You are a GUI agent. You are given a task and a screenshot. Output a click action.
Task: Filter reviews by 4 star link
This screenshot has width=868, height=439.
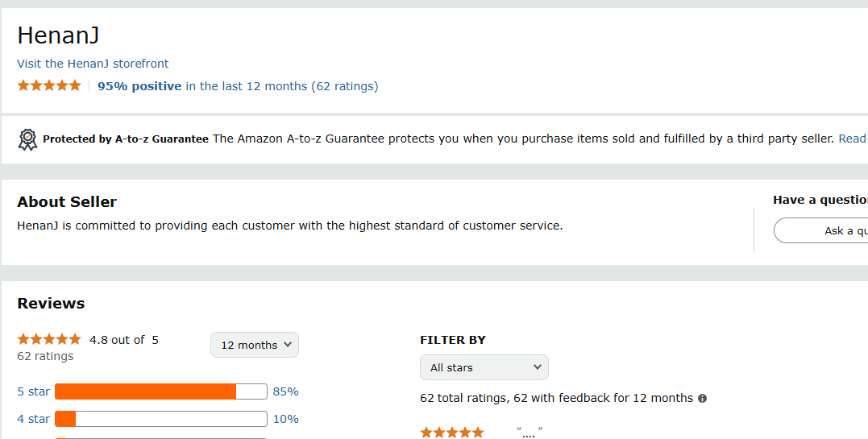34,419
